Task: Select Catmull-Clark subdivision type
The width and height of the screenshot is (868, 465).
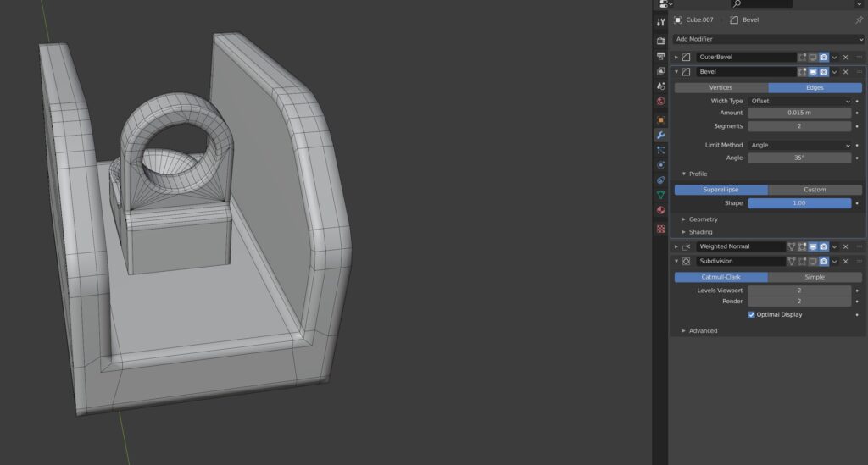Action: pos(721,277)
